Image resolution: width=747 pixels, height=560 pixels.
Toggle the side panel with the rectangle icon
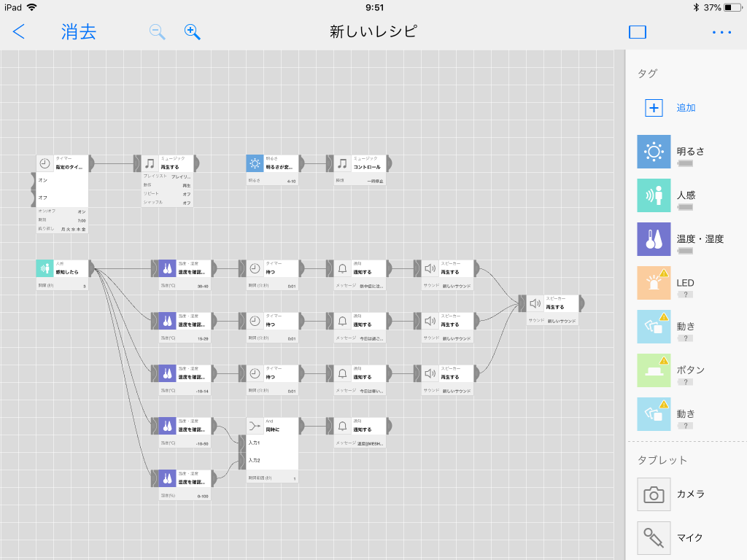pyautogui.click(x=638, y=32)
